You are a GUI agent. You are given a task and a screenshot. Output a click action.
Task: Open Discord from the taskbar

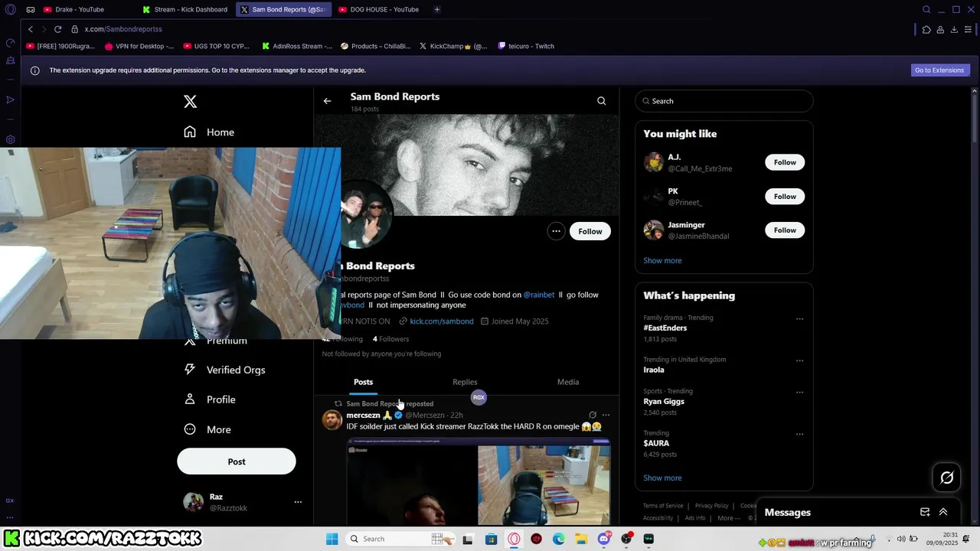pos(604,539)
